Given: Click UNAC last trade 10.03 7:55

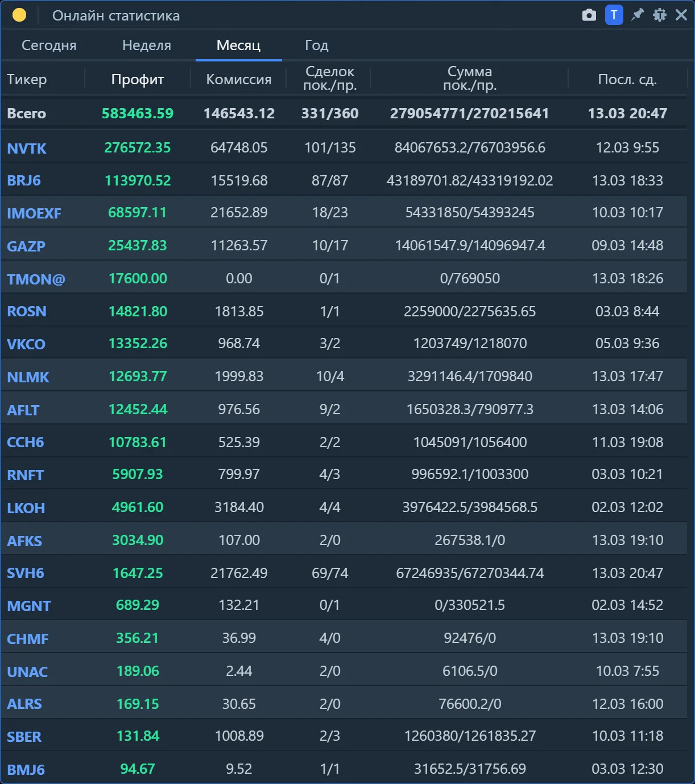Looking at the screenshot, I should 627,671.
